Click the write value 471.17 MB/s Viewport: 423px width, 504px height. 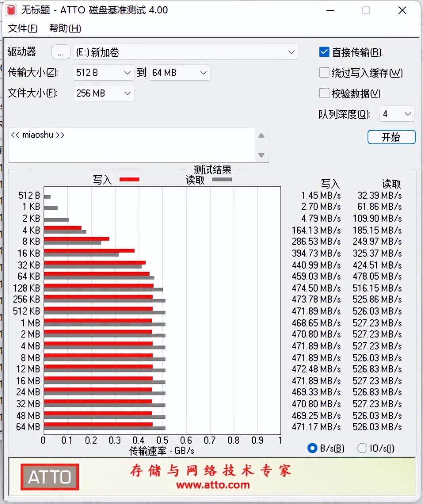coord(316,427)
